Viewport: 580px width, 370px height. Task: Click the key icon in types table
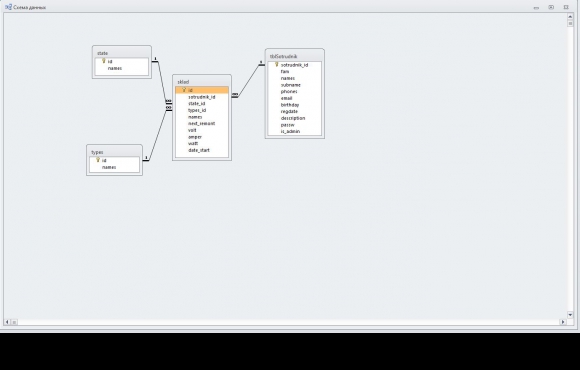(x=98, y=160)
